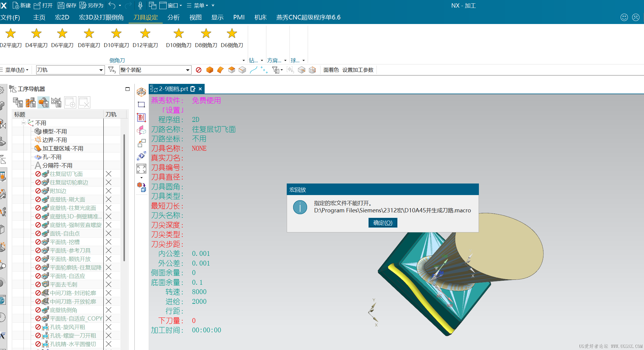Open the 刀轨 selection dropdown

coord(70,70)
